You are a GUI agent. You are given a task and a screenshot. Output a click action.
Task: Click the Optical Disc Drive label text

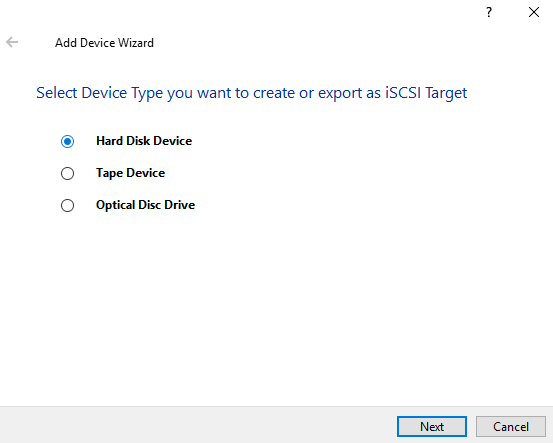click(x=145, y=205)
